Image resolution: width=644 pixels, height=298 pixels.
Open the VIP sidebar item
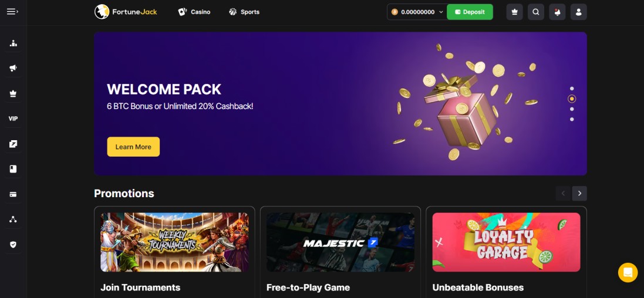pyautogui.click(x=13, y=118)
